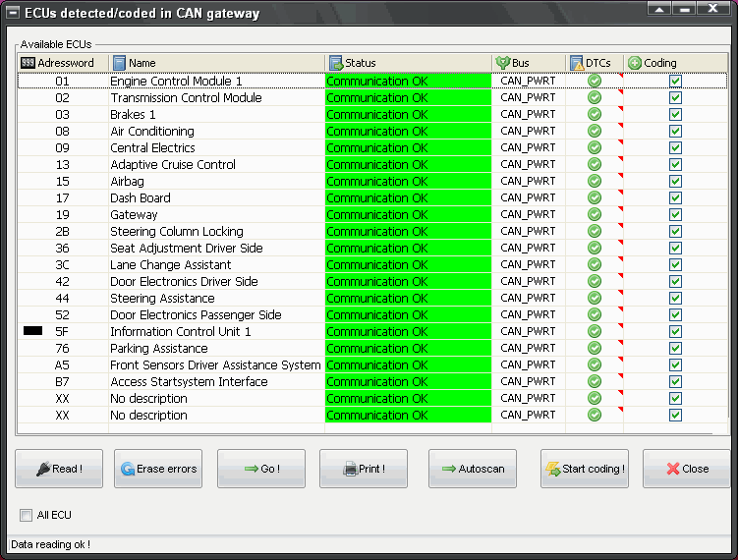
Task: Click the Data reading ok ! status text
Action: point(50,544)
